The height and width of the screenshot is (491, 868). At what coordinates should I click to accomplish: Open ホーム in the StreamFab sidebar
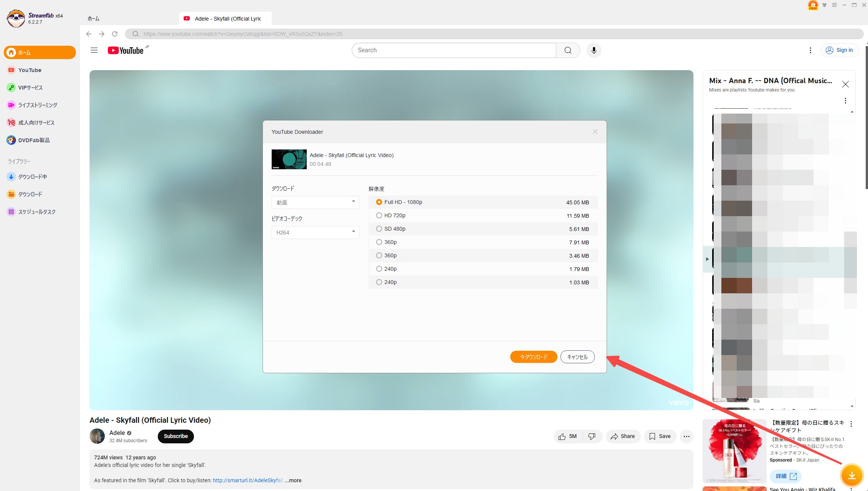click(40, 53)
